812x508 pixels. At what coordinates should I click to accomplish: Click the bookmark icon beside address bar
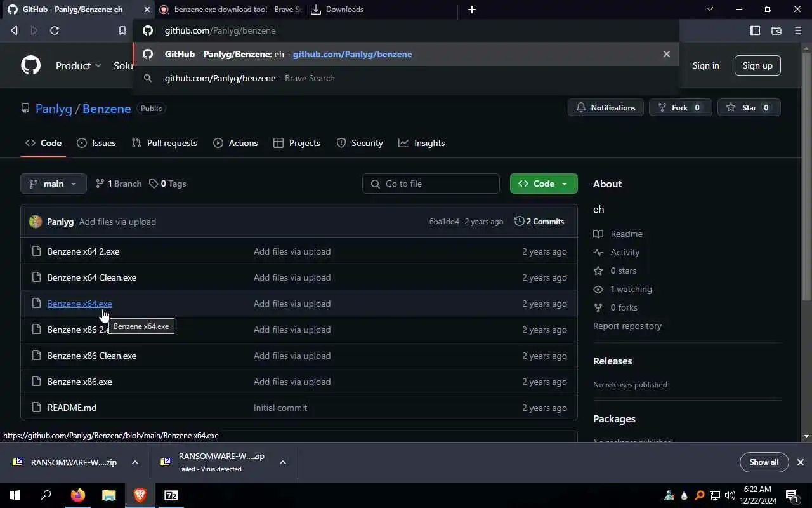click(122, 30)
